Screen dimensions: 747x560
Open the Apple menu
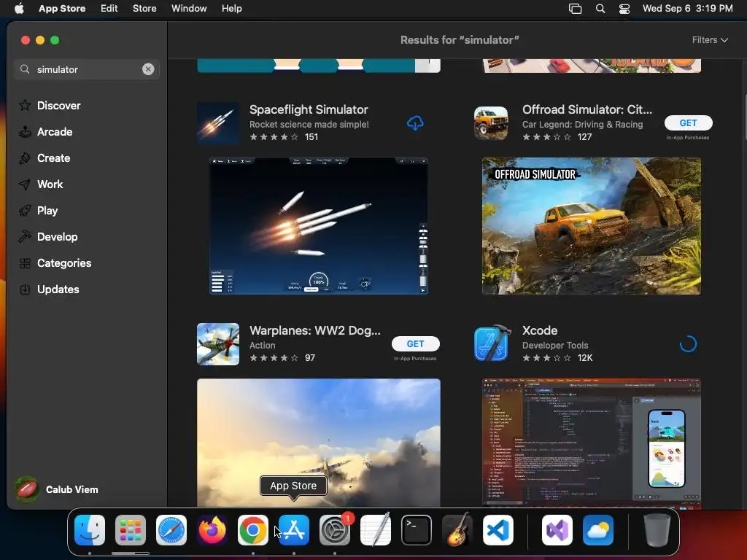pos(19,8)
